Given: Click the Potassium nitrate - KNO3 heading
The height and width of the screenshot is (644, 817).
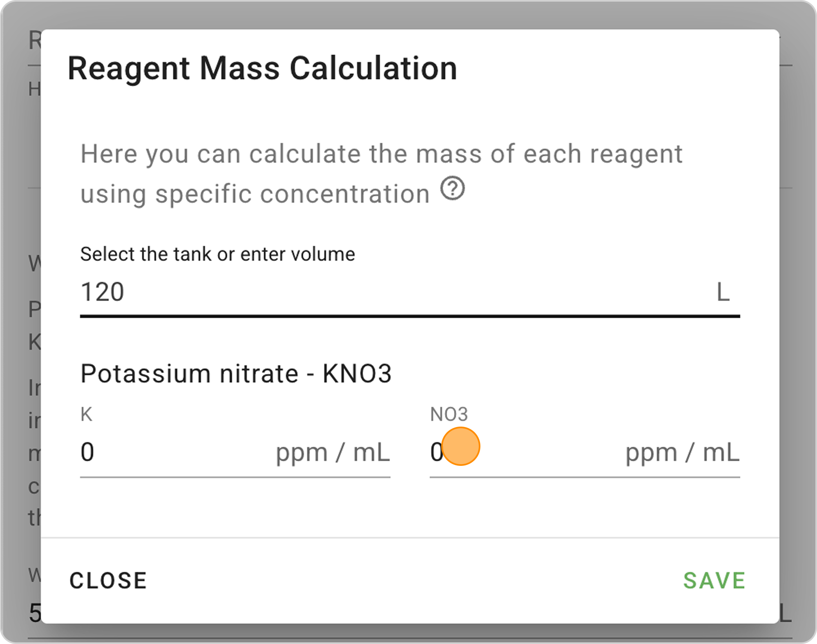Looking at the screenshot, I should [236, 373].
